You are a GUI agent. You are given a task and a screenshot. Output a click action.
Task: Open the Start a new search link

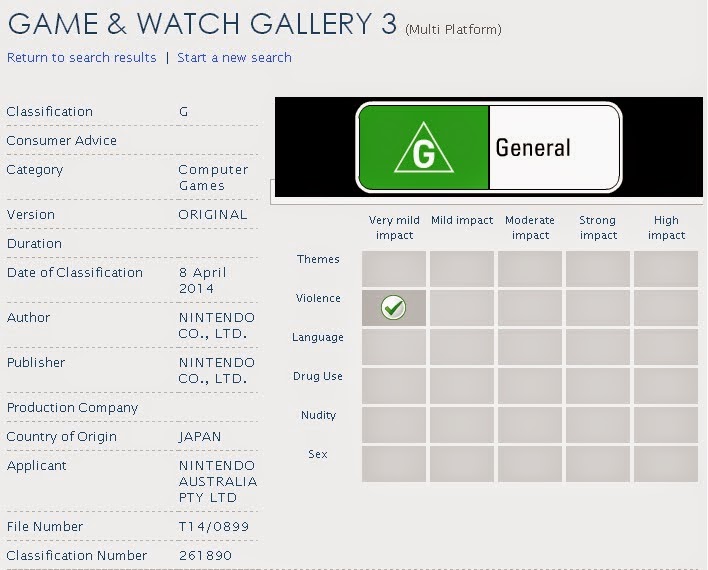[x=234, y=58]
